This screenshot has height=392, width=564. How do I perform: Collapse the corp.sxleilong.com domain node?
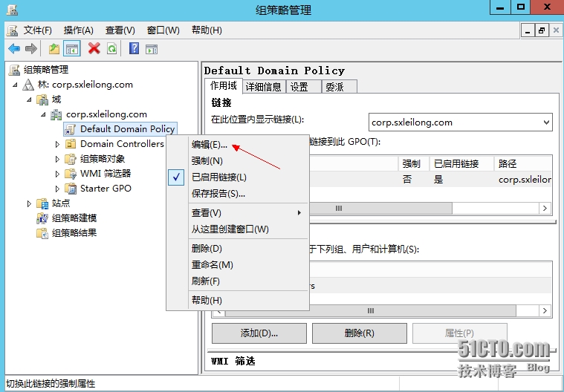tap(43, 114)
